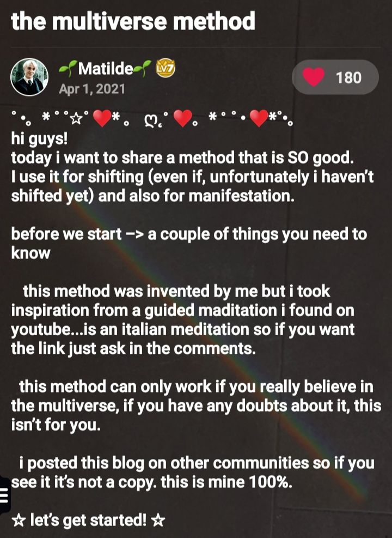Click Matilde's profile avatar picture
Viewport: 392px width, 538px height.
coord(29,77)
